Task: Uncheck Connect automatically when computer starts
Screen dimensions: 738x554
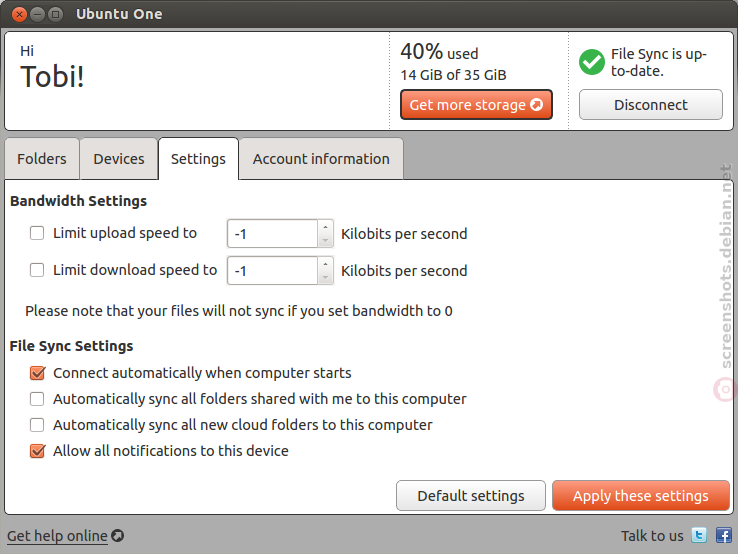Action: (x=37, y=373)
